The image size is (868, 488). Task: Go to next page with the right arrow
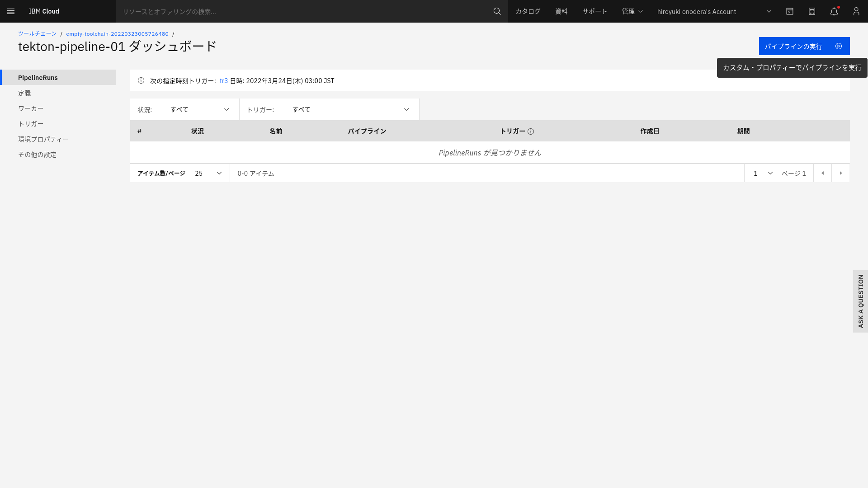841,173
